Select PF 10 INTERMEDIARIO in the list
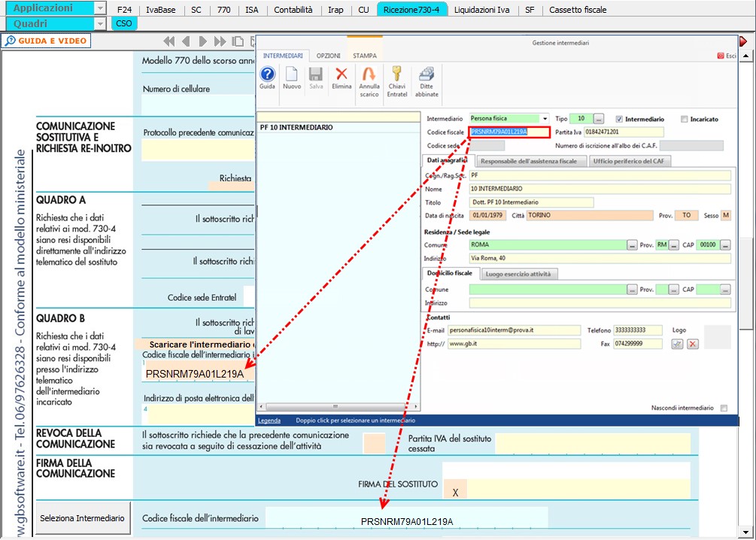The height and width of the screenshot is (540, 756). (x=296, y=128)
